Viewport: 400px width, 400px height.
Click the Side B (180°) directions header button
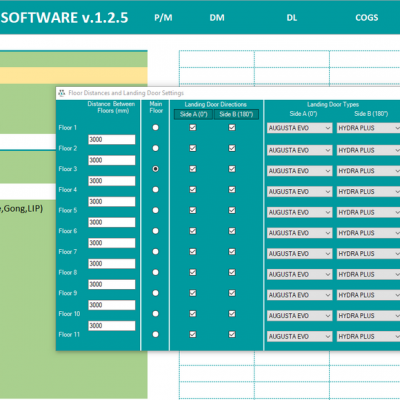(x=236, y=114)
